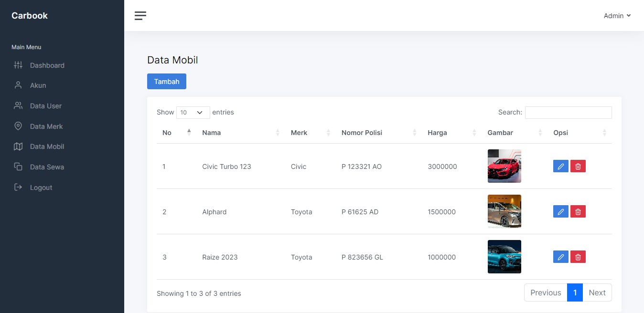Expand the show entries count dropdown
644x313 pixels.
click(193, 113)
